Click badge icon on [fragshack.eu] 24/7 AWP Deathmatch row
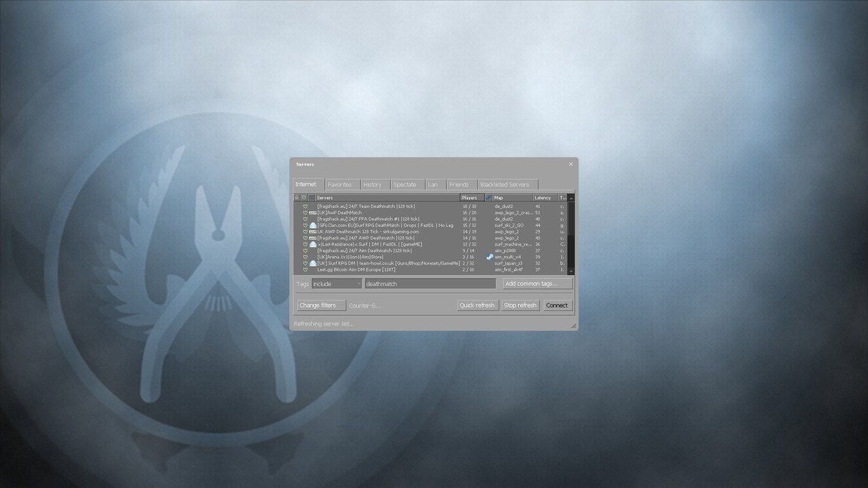 coord(312,238)
